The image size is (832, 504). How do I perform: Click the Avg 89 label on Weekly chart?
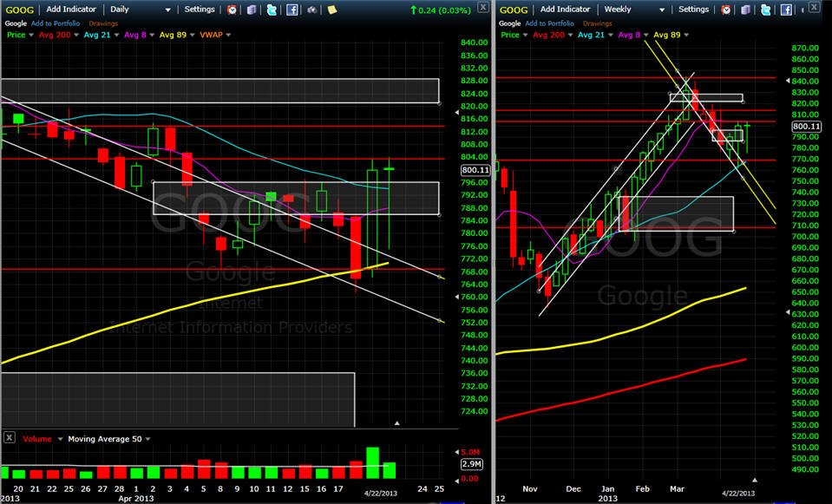click(x=667, y=35)
